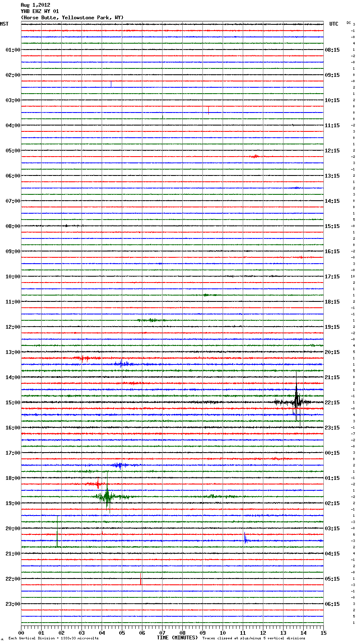Select the 19:00 MST time label
Viewport: 357px width, 644px height.
[x=13, y=503]
